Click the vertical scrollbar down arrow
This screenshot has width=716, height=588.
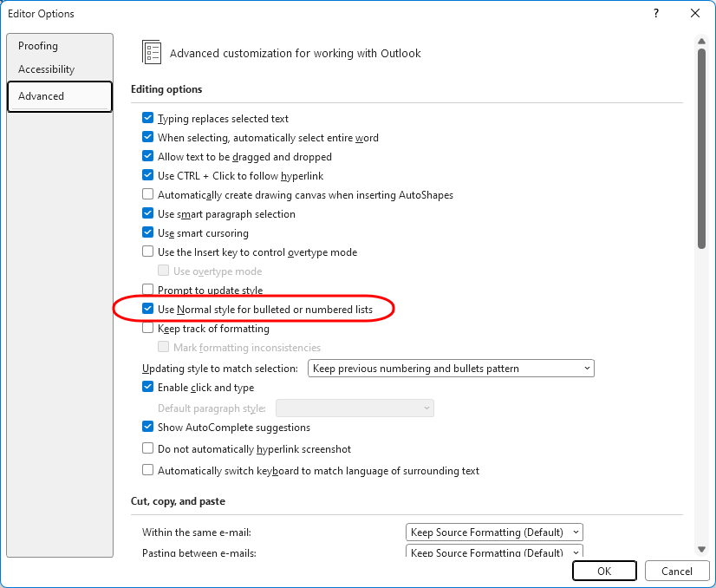tap(700, 550)
